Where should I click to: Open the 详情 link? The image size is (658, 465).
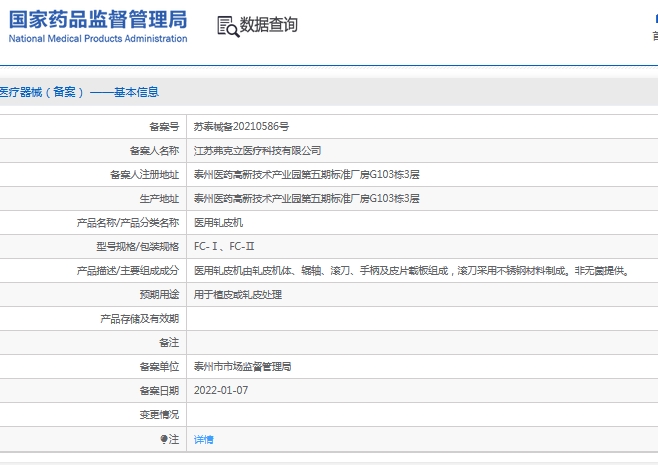[x=204, y=439]
